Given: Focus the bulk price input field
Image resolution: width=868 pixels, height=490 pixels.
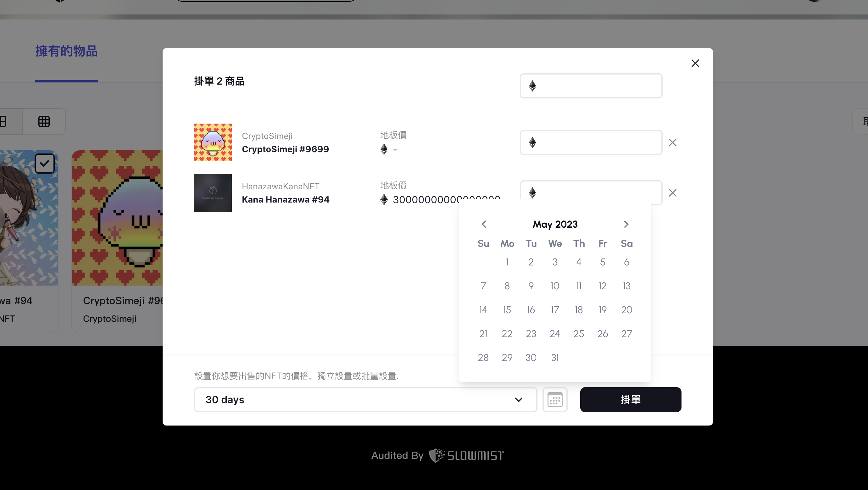Looking at the screenshot, I should pos(591,86).
